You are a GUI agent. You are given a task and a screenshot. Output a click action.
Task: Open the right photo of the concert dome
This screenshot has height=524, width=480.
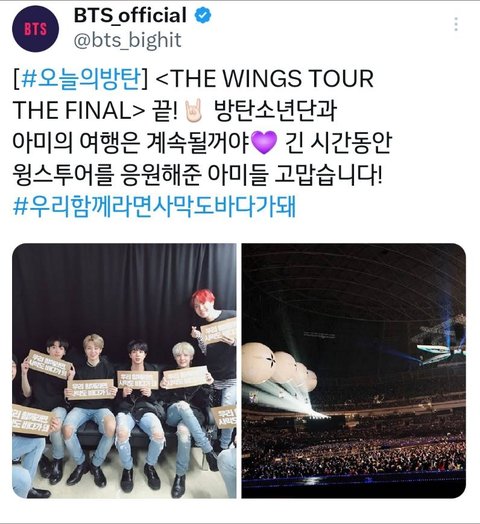(x=354, y=371)
